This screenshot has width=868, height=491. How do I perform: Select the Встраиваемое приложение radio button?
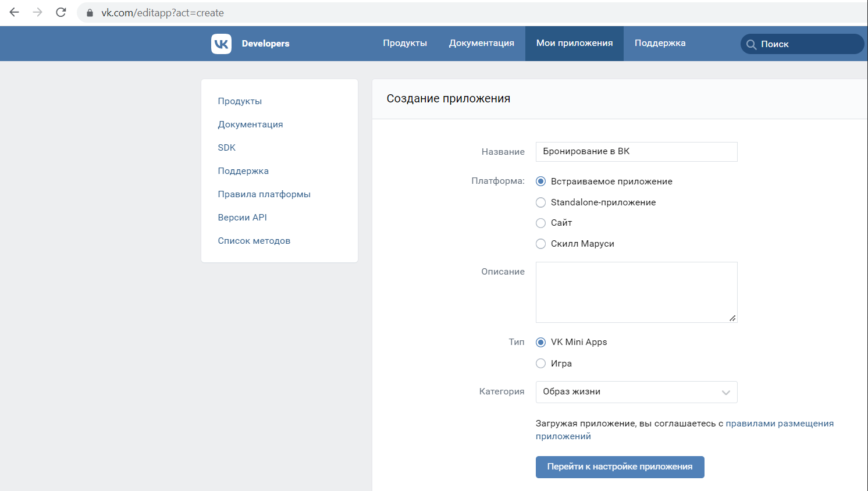click(540, 182)
